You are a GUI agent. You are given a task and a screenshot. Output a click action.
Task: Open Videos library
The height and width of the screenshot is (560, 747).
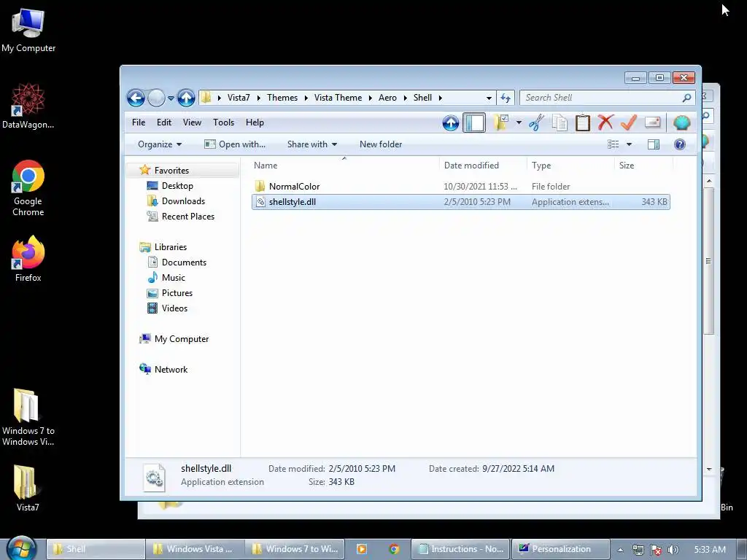coord(174,308)
